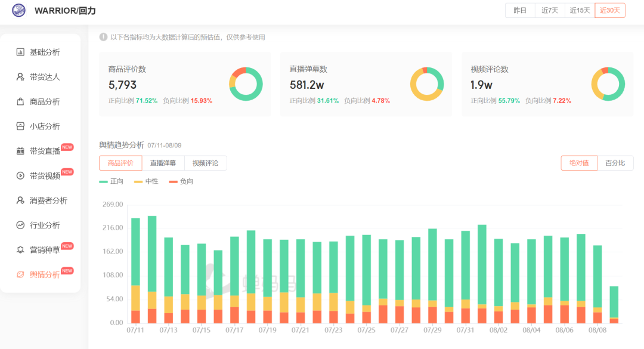644x349 pixels.
Task: Set the date range to 近7天
Action: pos(550,11)
